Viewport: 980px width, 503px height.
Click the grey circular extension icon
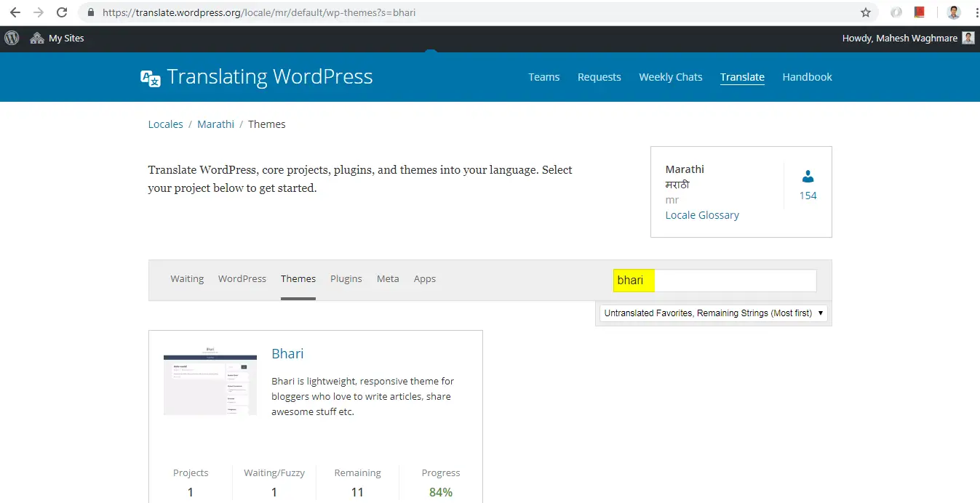tap(896, 12)
